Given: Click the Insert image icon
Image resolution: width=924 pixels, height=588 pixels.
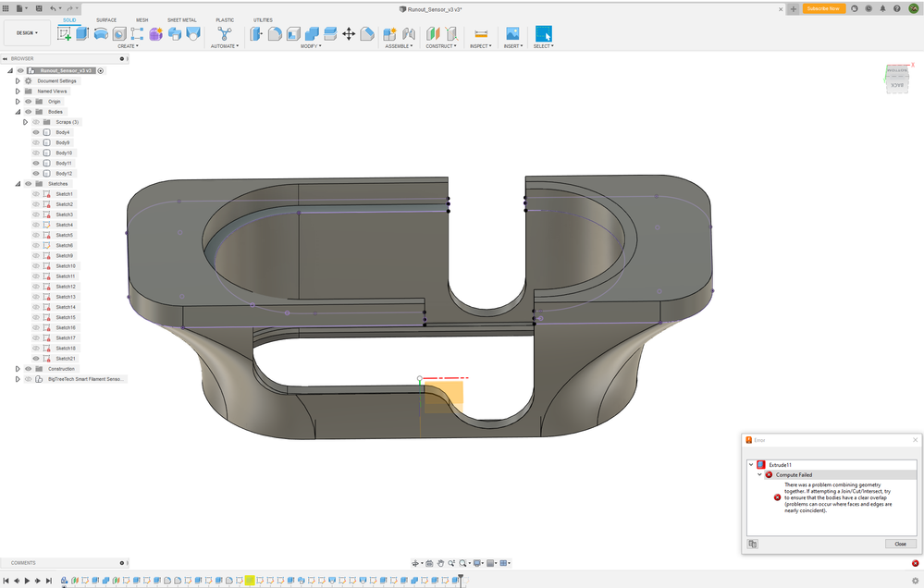Looking at the screenshot, I should [512, 33].
